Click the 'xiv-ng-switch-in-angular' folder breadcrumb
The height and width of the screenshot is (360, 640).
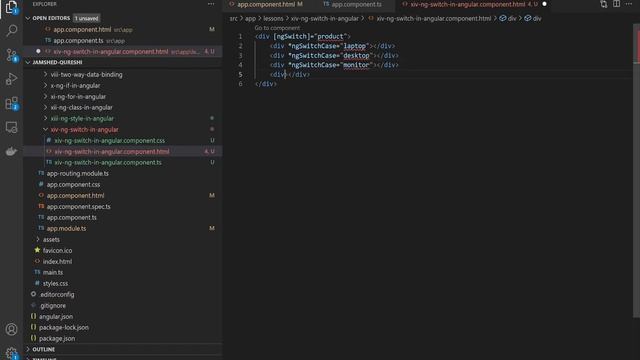tap(324, 18)
